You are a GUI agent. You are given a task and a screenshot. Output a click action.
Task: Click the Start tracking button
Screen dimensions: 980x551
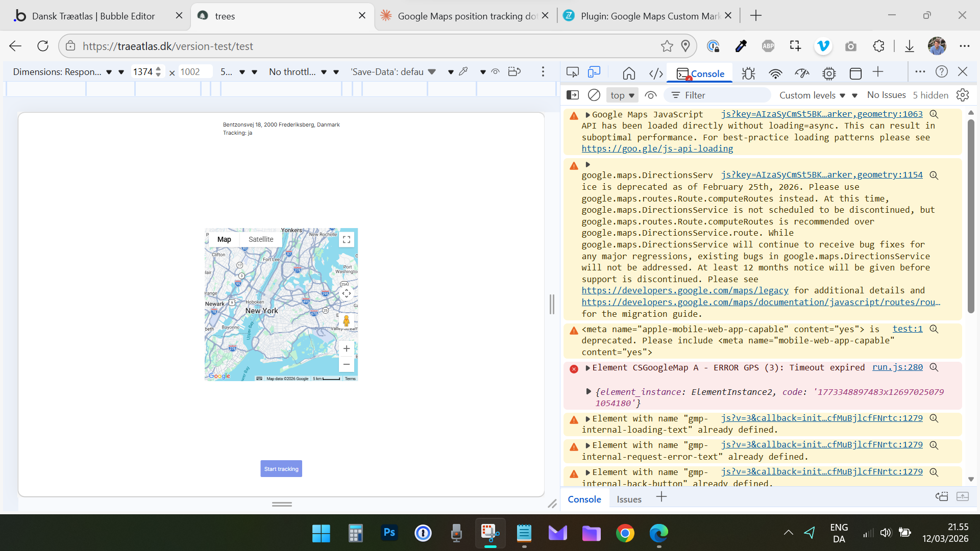click(281, 469)
